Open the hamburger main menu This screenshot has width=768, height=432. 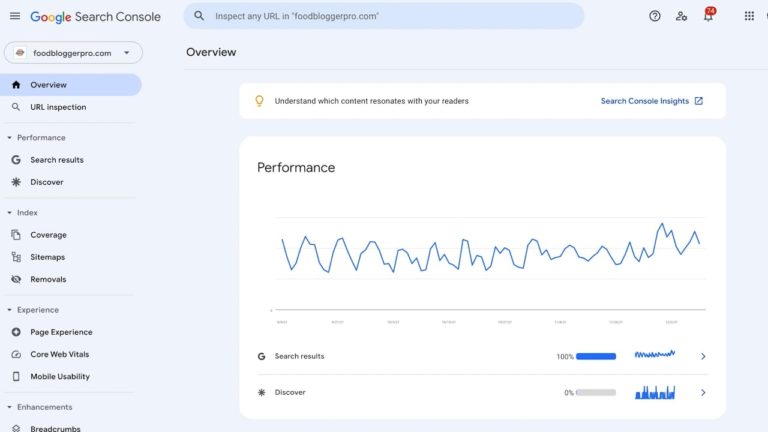15,16
